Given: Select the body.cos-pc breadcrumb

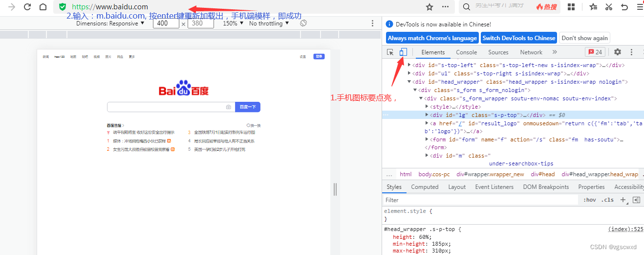Looking at the screenshot, I should pos(434,174).
